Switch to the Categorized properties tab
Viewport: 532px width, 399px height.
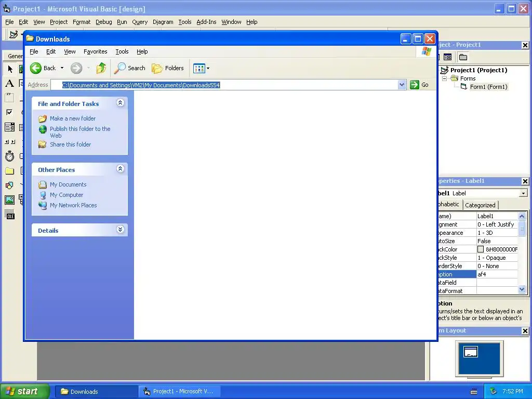(480, 205)
